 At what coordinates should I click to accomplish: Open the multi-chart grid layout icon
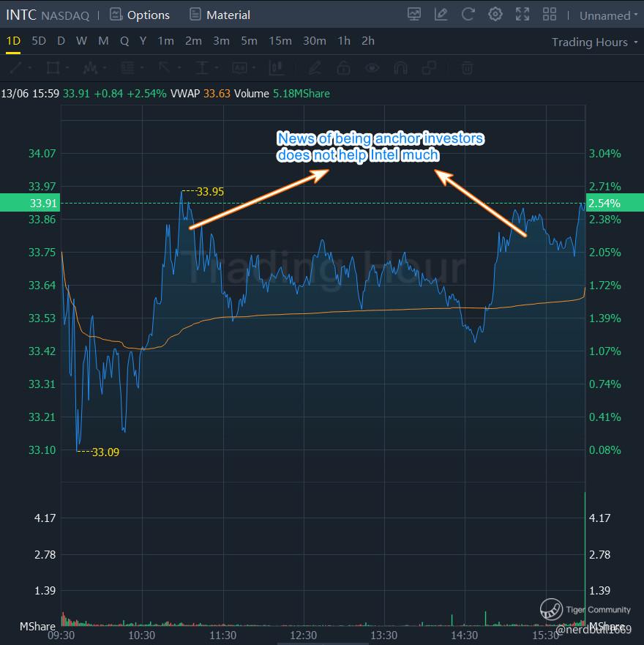[x=550, y=15]
